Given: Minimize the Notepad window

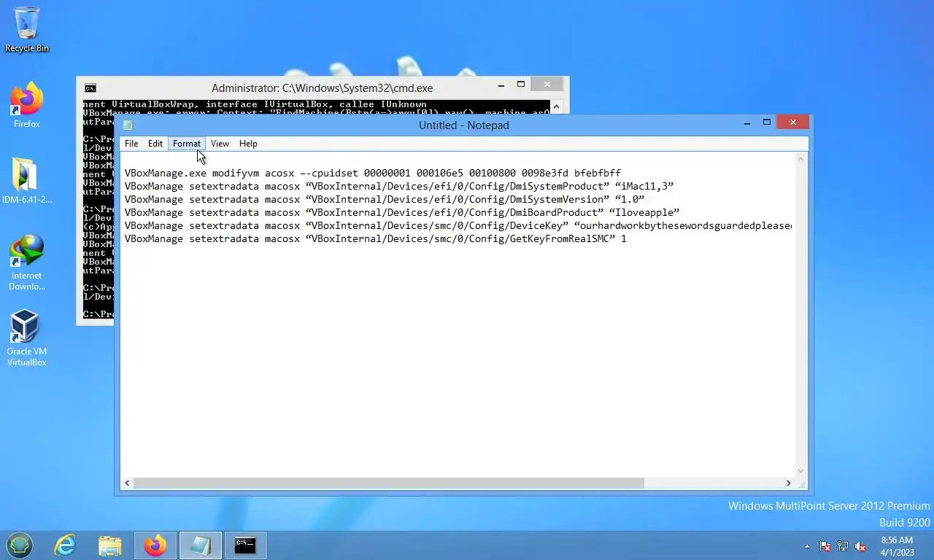Looking at the screenshot, I should 747,122.
